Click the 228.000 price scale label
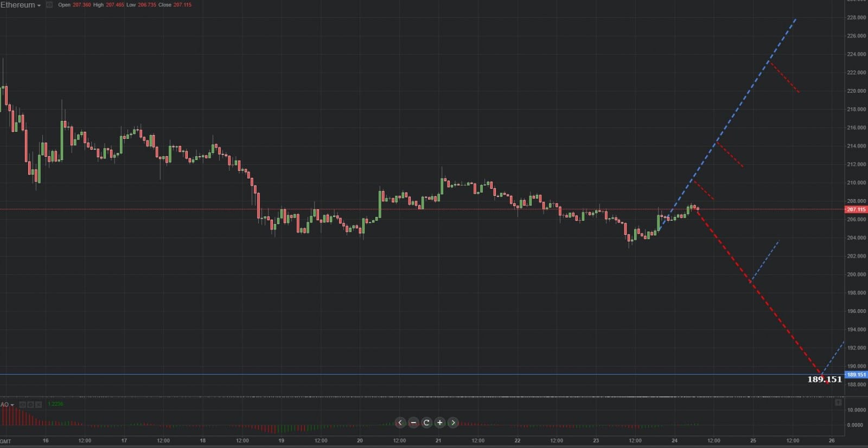The image size is (868, 448). point(857,18)
